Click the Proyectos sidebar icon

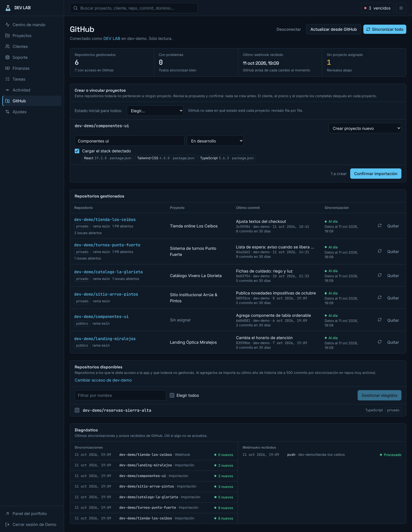pyautogui.click(x=8, y=36)
